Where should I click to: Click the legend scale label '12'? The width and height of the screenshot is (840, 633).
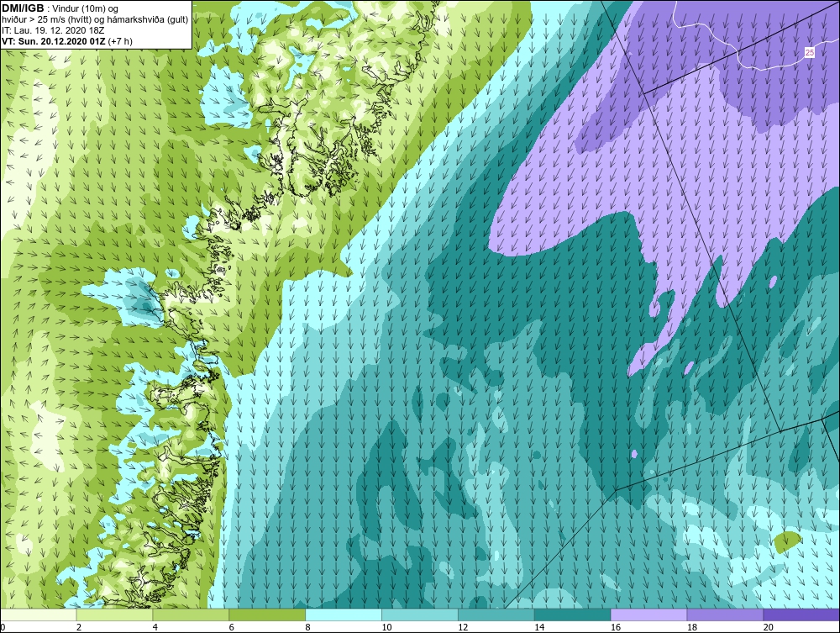pos(463,627)
